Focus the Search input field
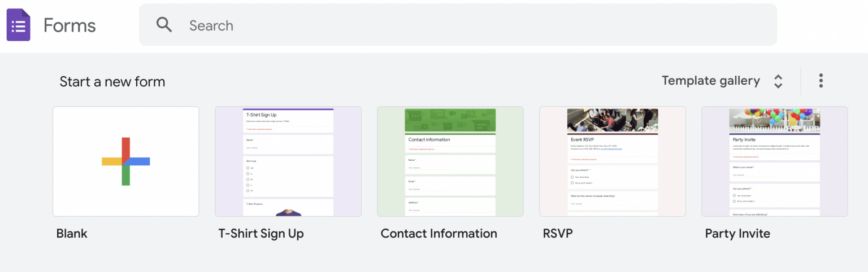Image resolution: width=868 pixels, height=272 pixels. 452,25
